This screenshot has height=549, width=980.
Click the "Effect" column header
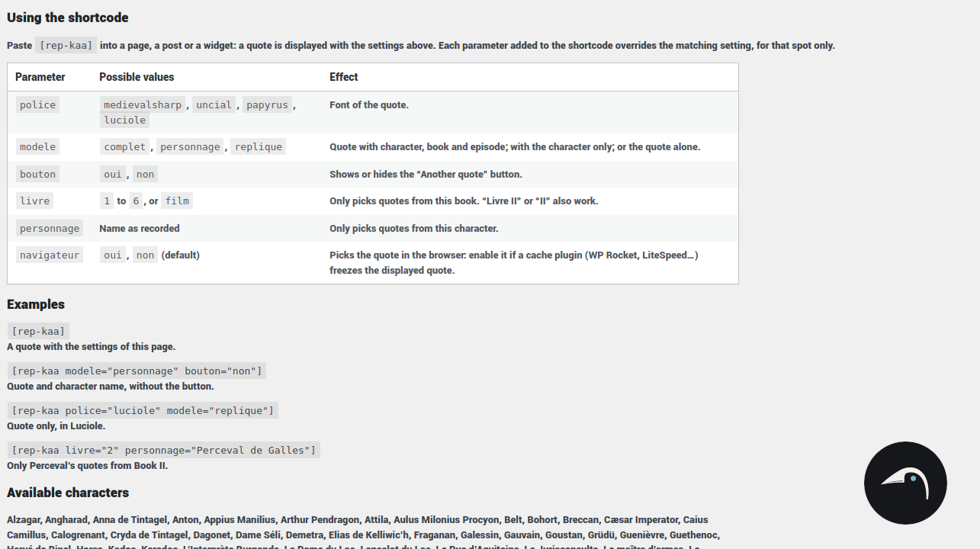click(x=344, y=77)
